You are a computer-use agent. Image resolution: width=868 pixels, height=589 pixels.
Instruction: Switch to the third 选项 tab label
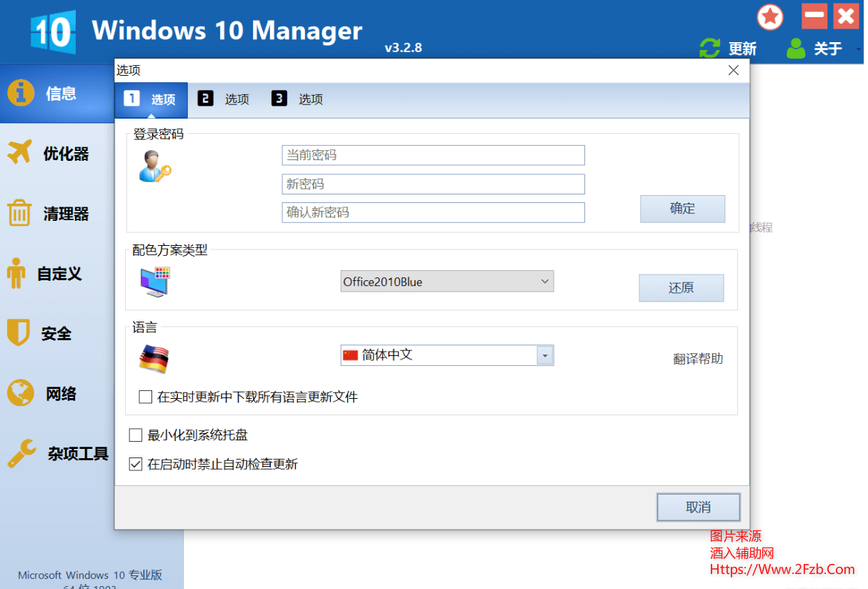(x=311, y=99)
